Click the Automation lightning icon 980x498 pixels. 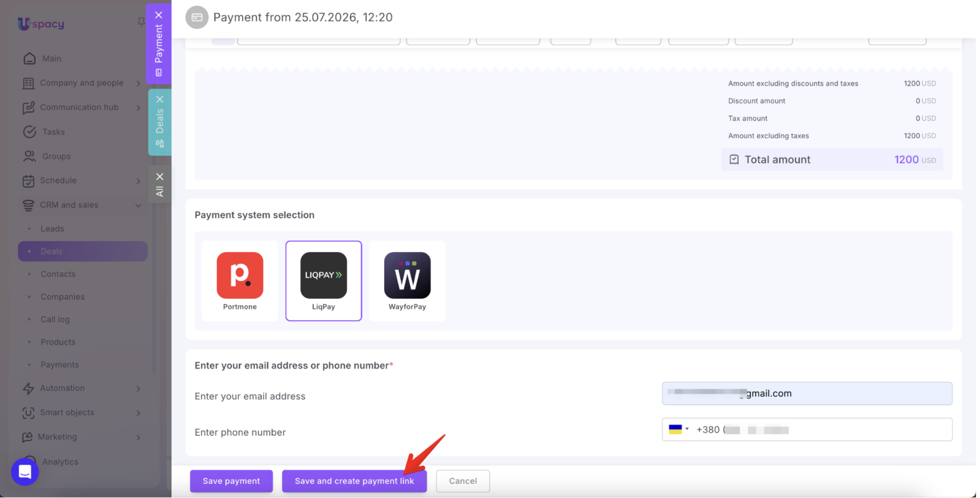(x=29, y=388)
